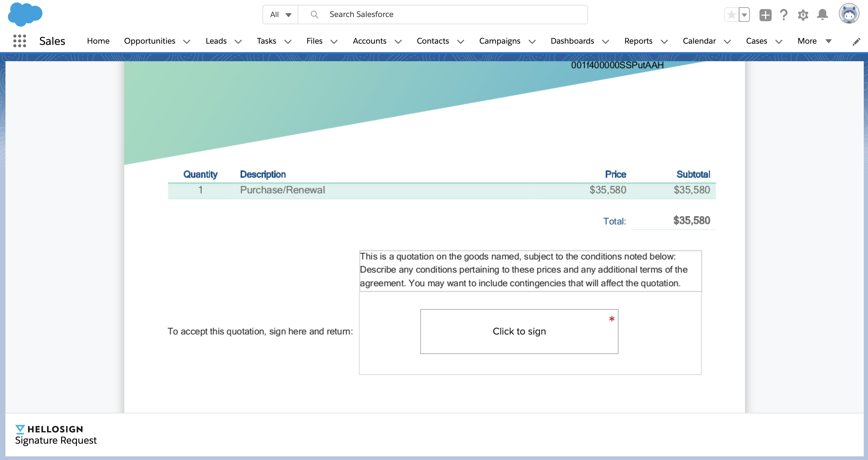Open the Setup gear icon

click(x=803, y=15)
